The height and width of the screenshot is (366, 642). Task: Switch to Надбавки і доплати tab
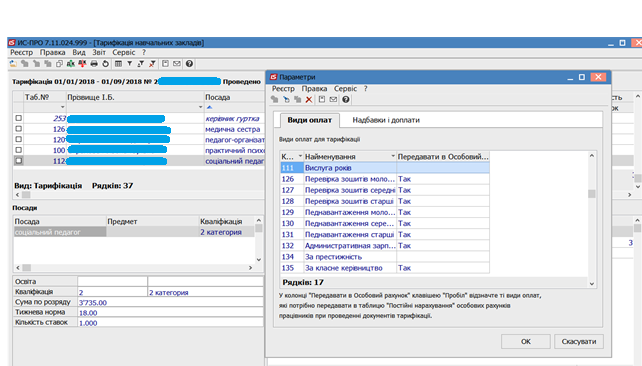click(x=386, y=120)
